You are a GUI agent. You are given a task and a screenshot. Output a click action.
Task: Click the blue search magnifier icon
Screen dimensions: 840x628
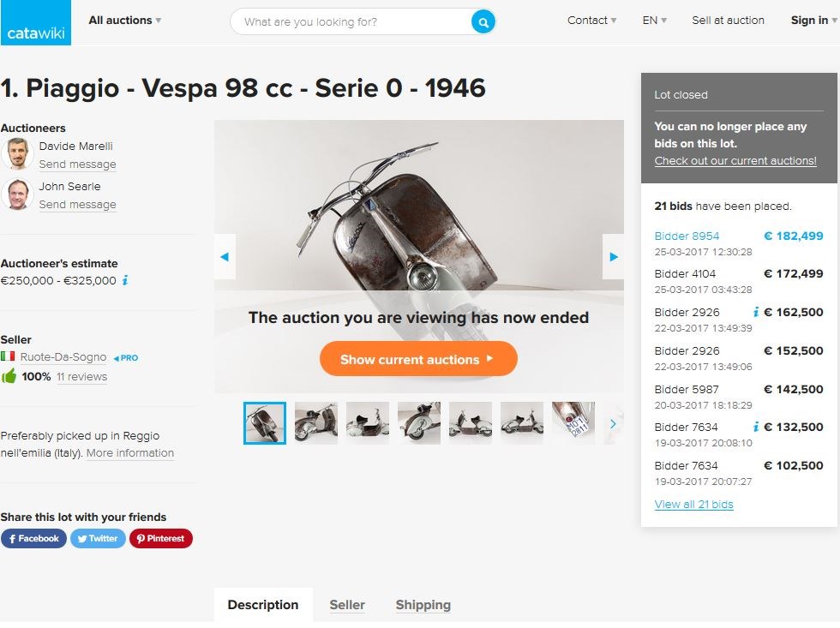pos(483,22)
